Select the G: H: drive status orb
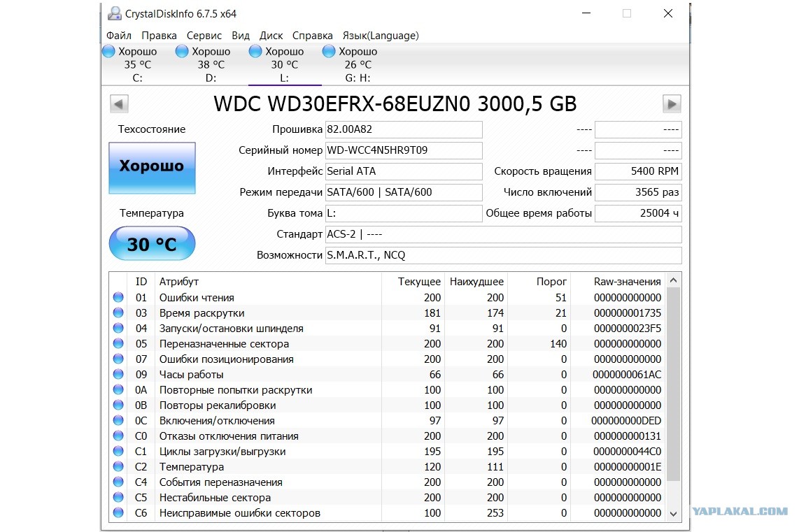Screen dimensions: 806x532 329,51
